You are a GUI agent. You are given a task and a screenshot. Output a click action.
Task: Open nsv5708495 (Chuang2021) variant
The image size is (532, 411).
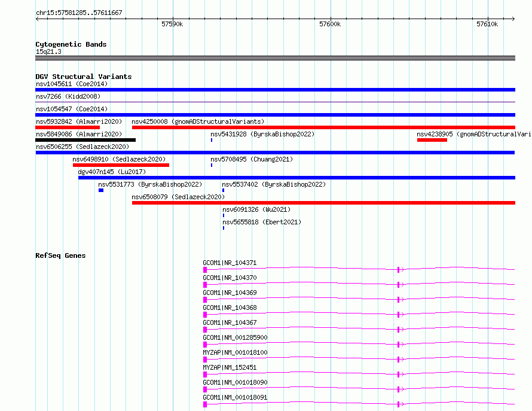point(252,159)
